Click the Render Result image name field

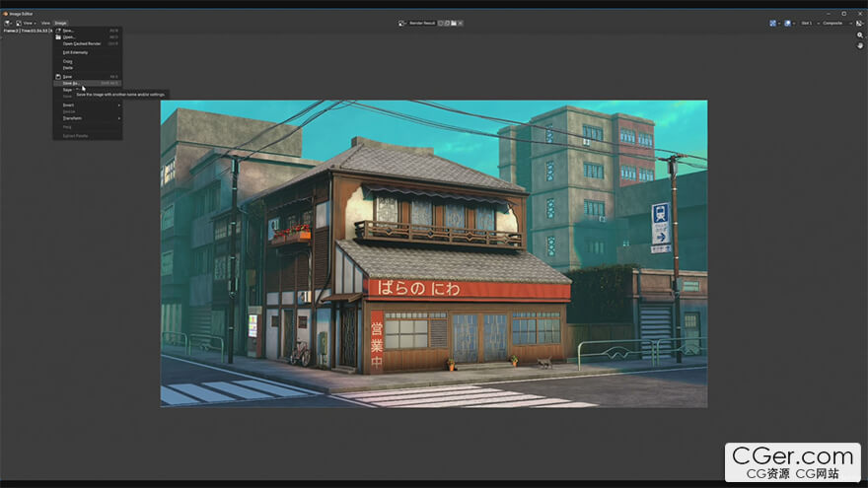pyautogui.click(x=422, y=23)
